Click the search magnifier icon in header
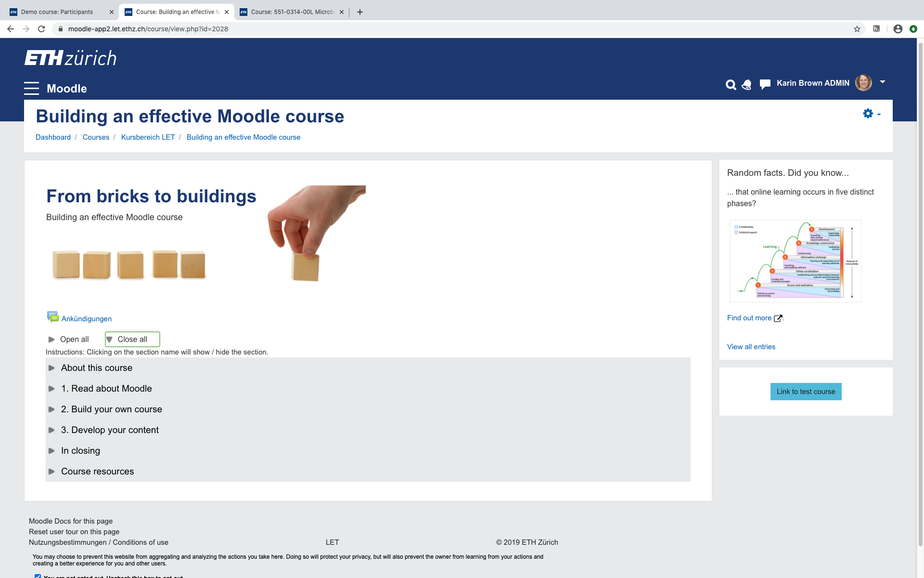924x578 pixels. [x=731, y=85]
